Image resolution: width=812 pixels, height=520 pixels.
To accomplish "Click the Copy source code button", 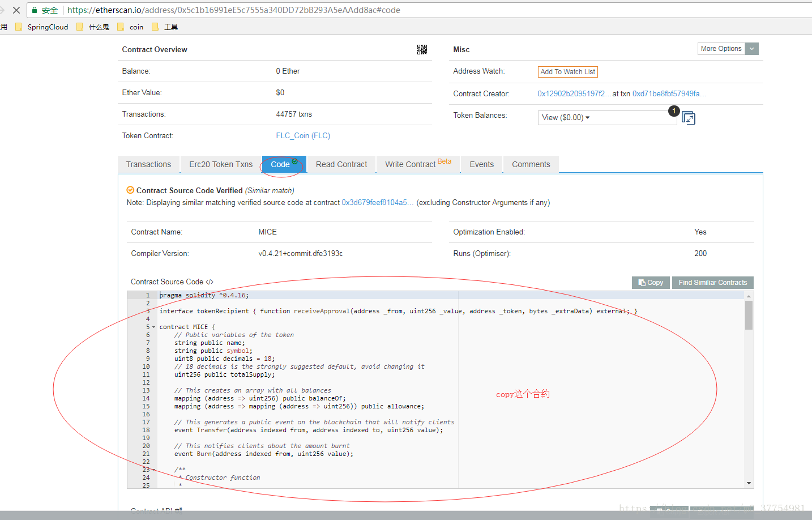I will pyautogui.click(x=651, y=283).
